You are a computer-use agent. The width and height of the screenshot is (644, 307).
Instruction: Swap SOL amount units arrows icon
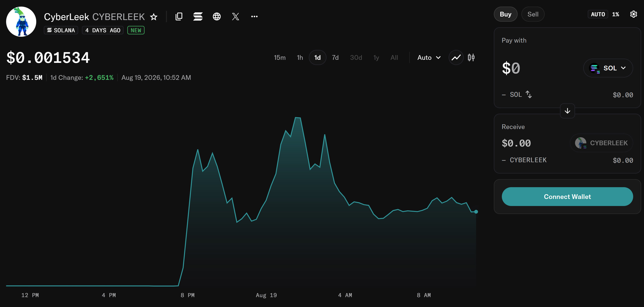[x=528, y=94]
